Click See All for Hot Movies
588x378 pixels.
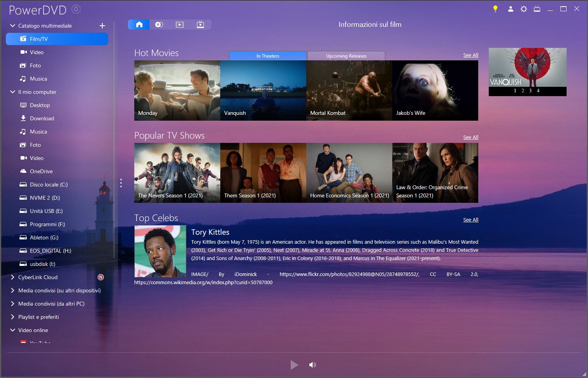coord(470,55)
